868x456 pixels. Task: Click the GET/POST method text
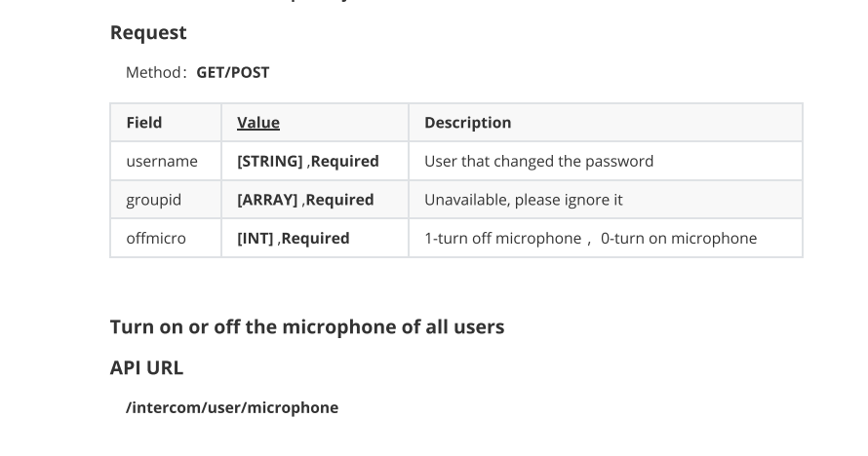(x=232, y=72)
